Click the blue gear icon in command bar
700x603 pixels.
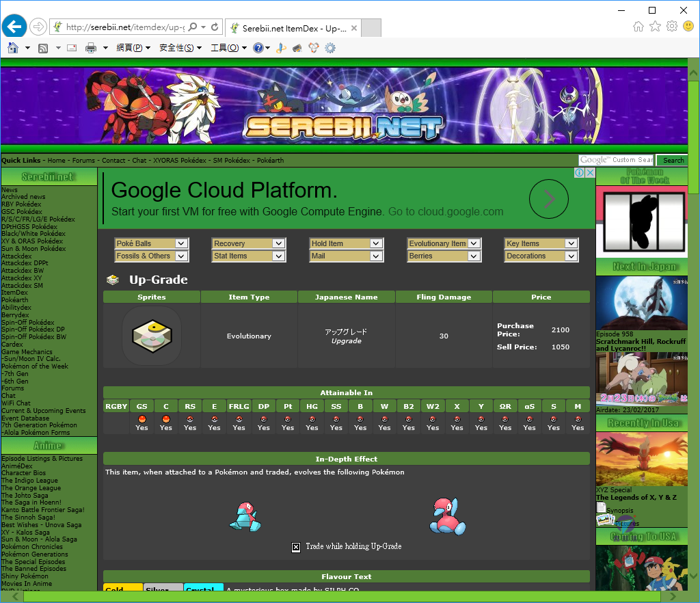[x=330, y=48]
